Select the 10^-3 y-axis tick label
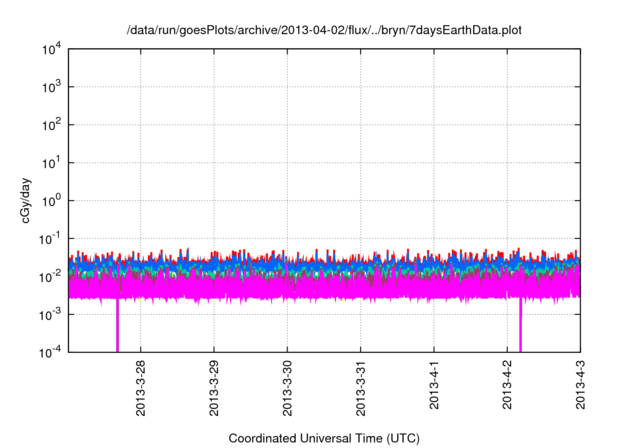 pyautogui.click(x=50, y=315)
